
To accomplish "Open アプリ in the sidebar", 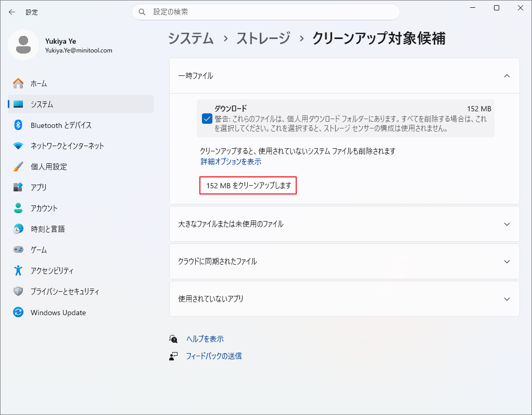I will coord(81,187).
